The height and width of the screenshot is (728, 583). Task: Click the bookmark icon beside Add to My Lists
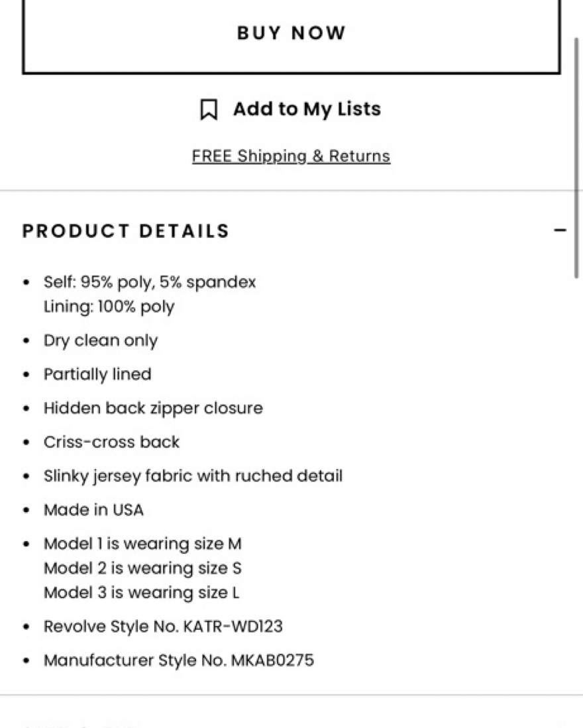[209, 109]
